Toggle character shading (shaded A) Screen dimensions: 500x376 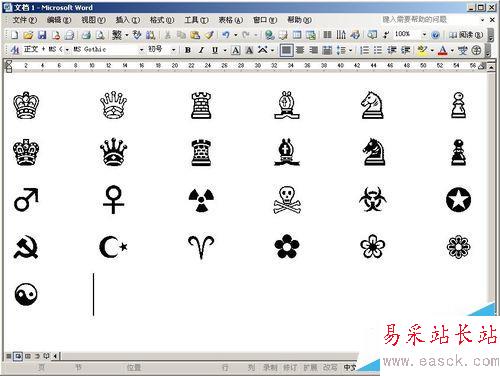click(x=249, y=50)
